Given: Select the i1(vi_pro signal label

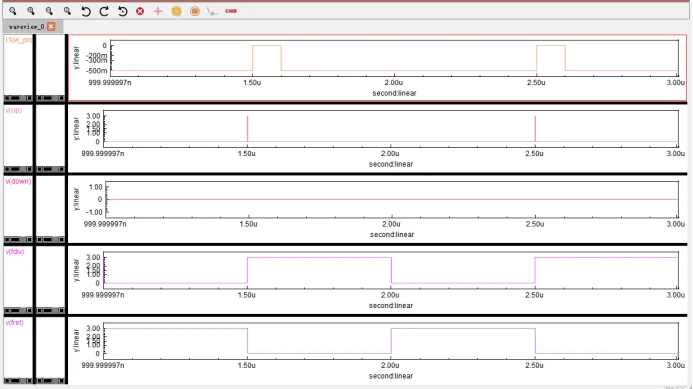Looking at the screenshot, I should click(19, 40).
